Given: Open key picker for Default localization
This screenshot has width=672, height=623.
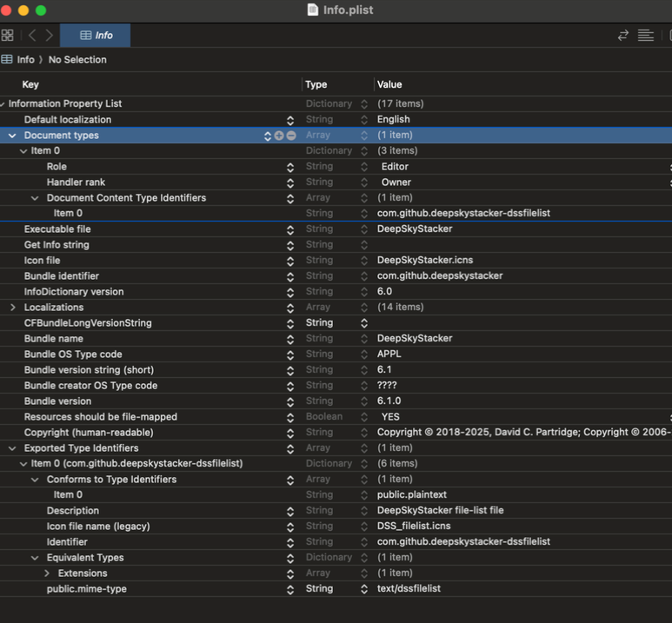Looking at the screenshot, I should tap(290, 120).
